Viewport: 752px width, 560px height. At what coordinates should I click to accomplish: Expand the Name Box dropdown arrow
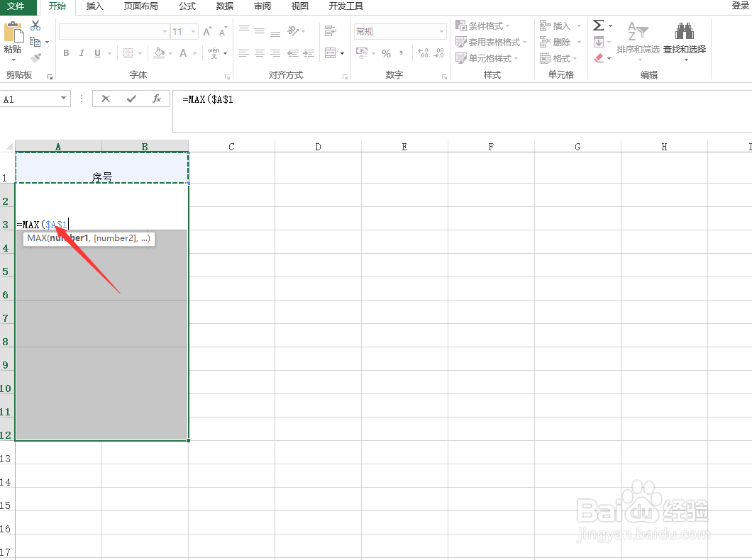(63, 99)
